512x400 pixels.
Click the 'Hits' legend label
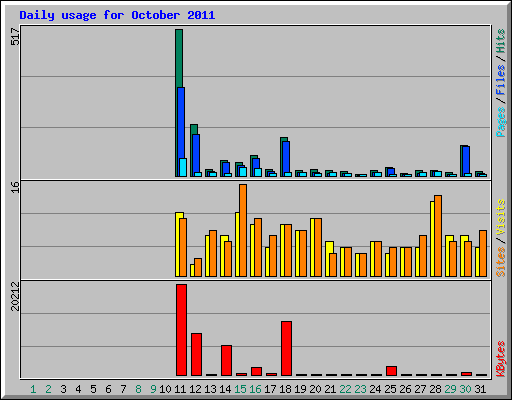(501, 41)
